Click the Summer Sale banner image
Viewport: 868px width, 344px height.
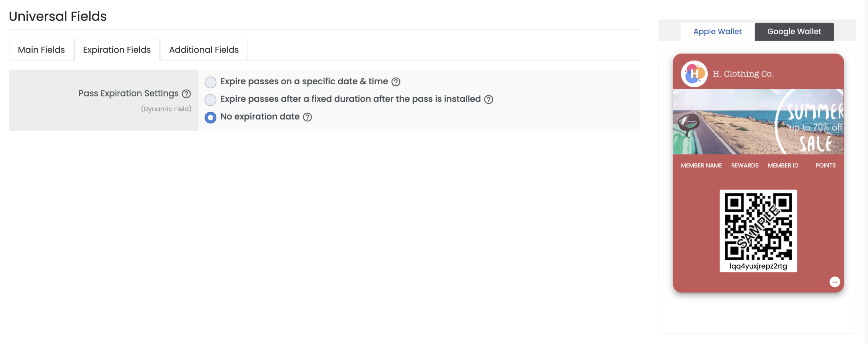758,122
